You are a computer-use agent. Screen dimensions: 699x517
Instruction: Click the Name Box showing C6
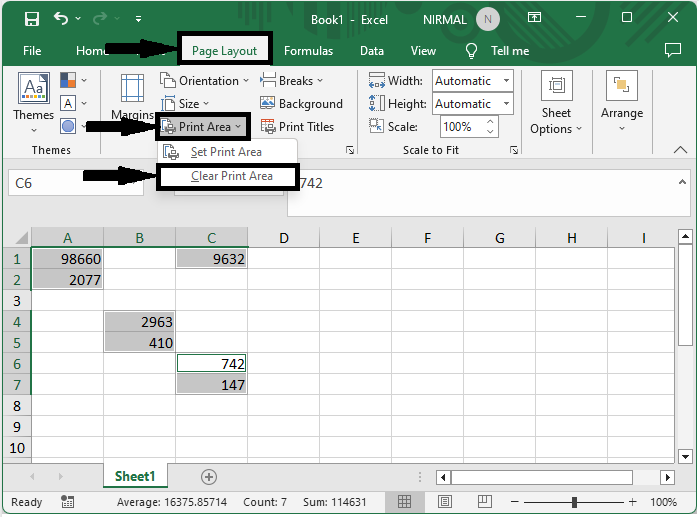pyautogui.click(x=76, y=183)
